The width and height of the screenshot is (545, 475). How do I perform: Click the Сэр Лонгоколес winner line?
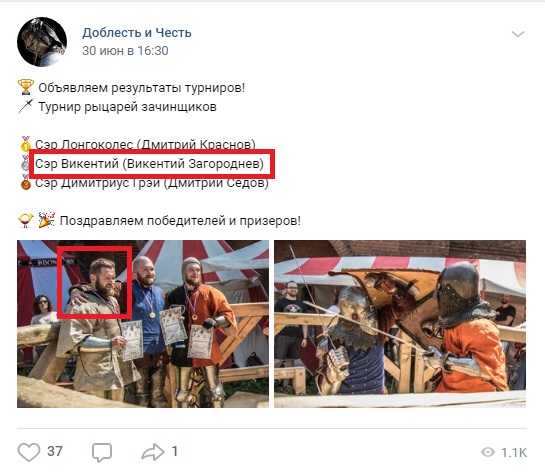click(145, 145)
